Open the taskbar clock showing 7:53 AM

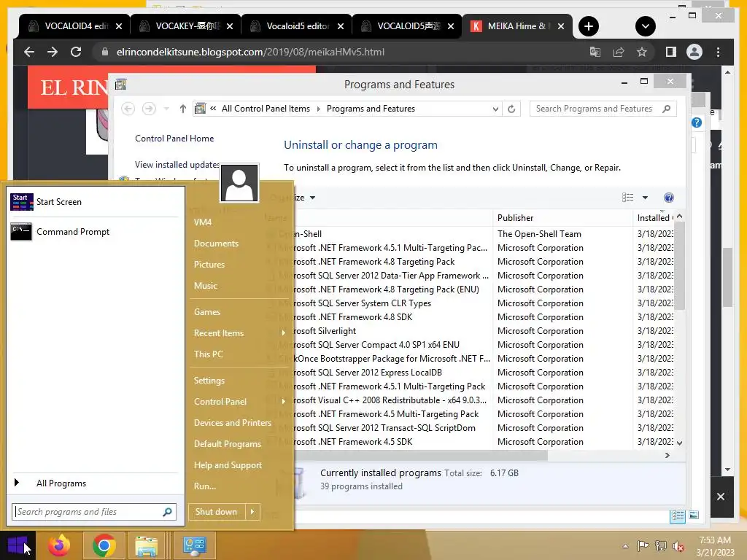(x=715, y=546)
